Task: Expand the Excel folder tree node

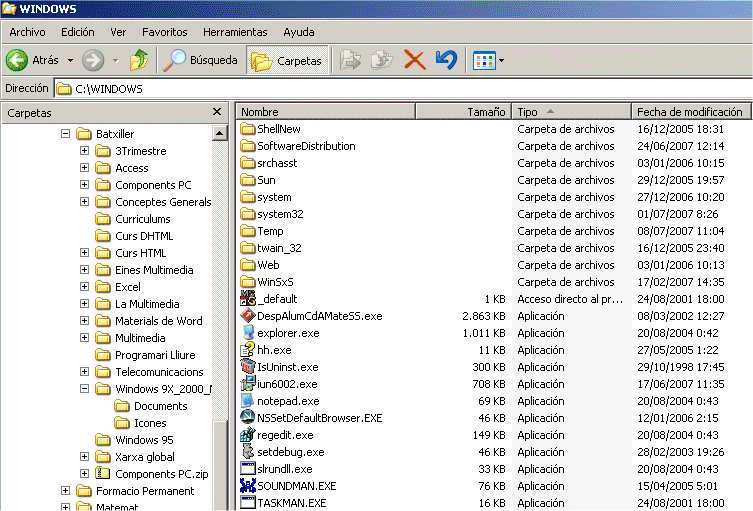Action: [x=84, y=287]
